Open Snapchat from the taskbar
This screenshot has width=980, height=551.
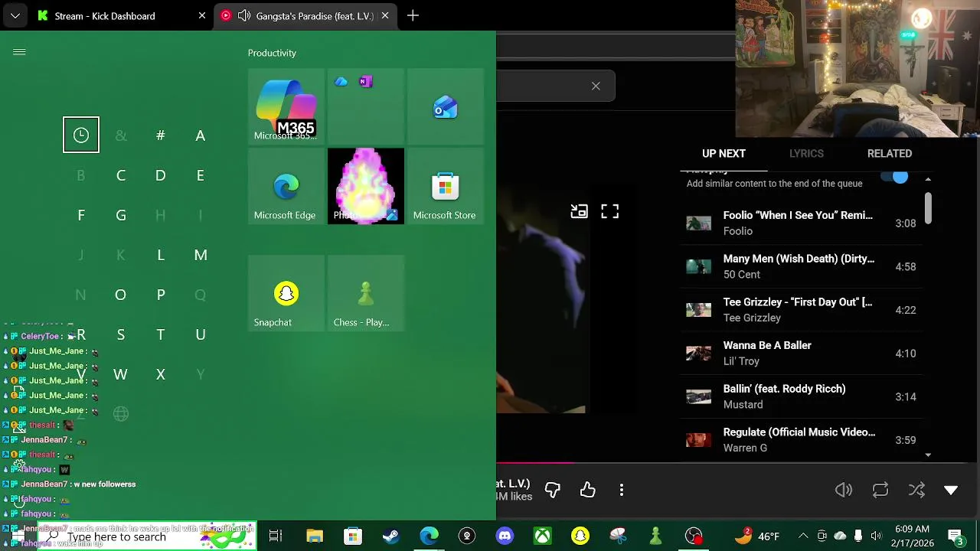click(x=580, y=536)
